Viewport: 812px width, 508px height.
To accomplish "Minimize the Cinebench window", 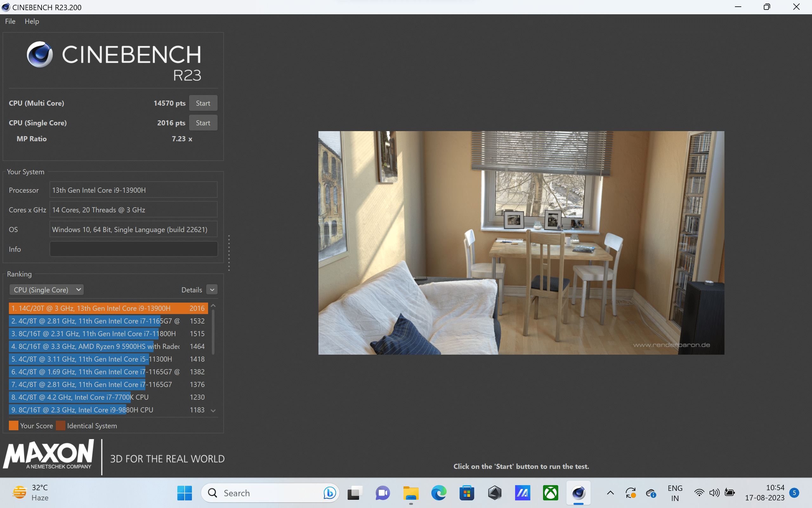I will (x=738, y=7).
